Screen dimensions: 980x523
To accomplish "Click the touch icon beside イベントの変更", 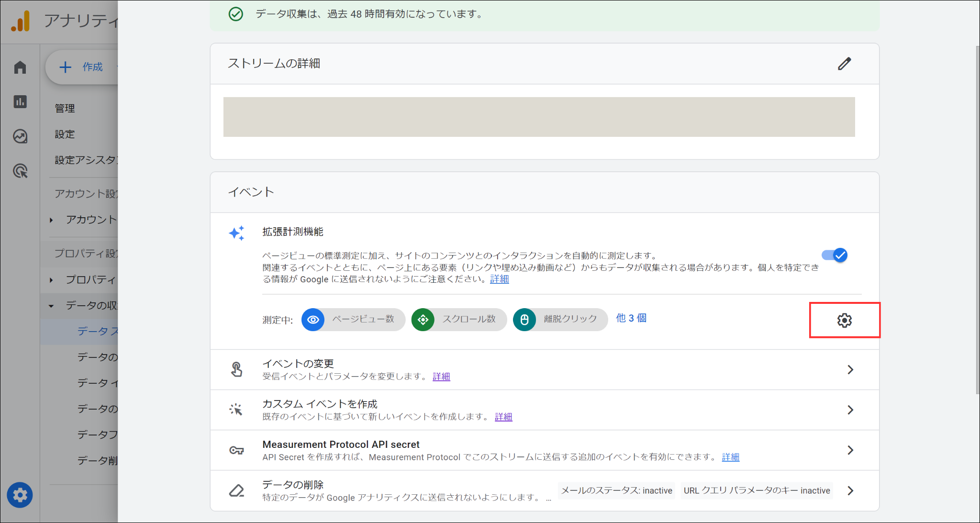I will 236,369.
